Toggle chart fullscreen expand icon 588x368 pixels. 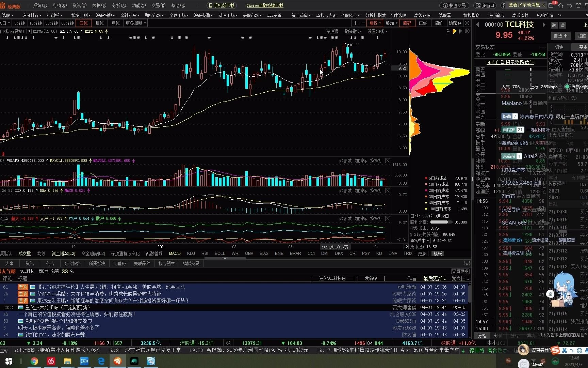click(467, 23)
